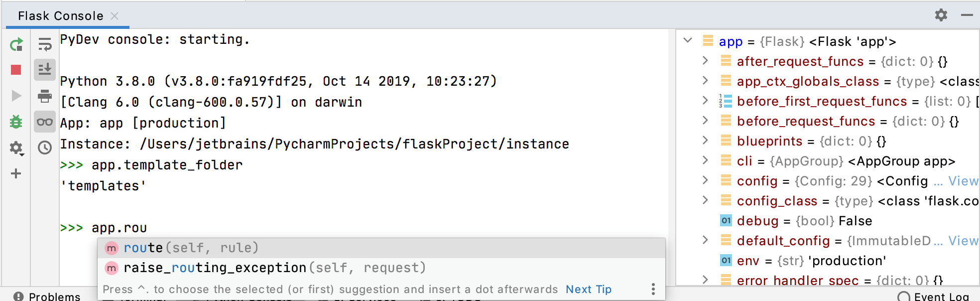Attach a debugger to the console
The image size is (980, 301).
tap(16, 121)
